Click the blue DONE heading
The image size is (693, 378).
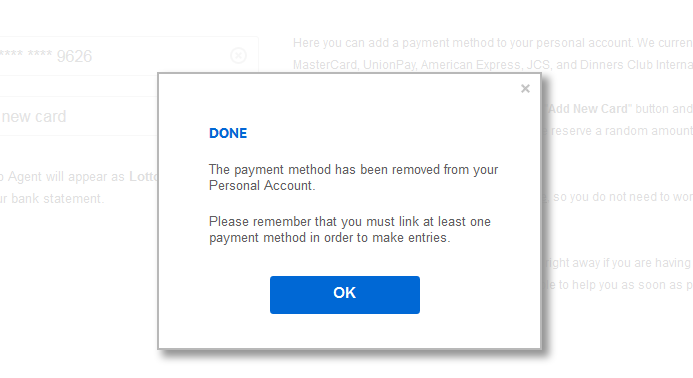pos(228,133)
